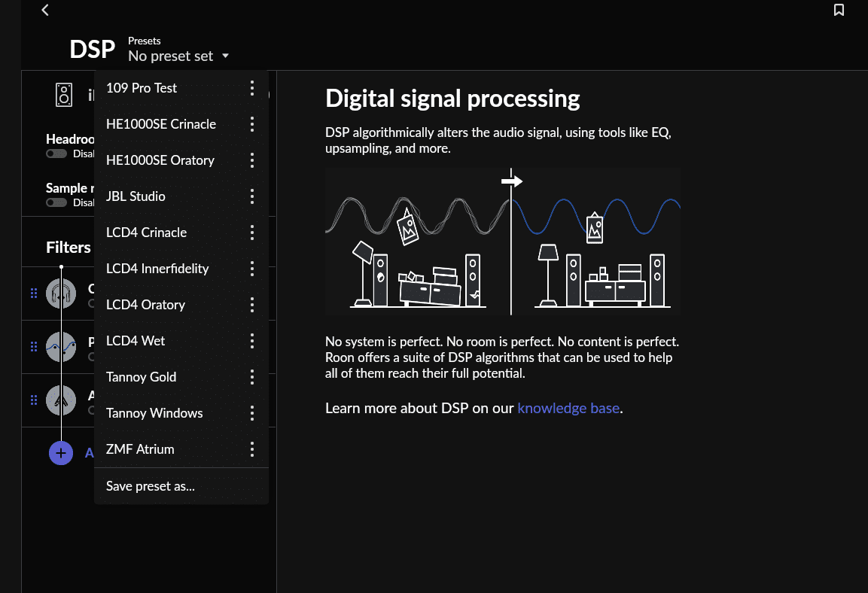868x593 pixels.
Task: Load the Tannoy Gold preset
Action: click(141, 377)
